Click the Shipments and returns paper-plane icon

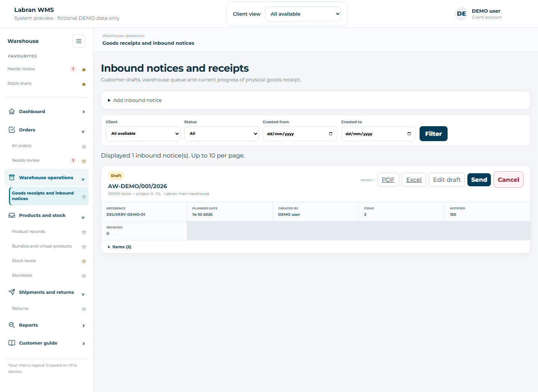pyautogui.click(x=12, y=292)
